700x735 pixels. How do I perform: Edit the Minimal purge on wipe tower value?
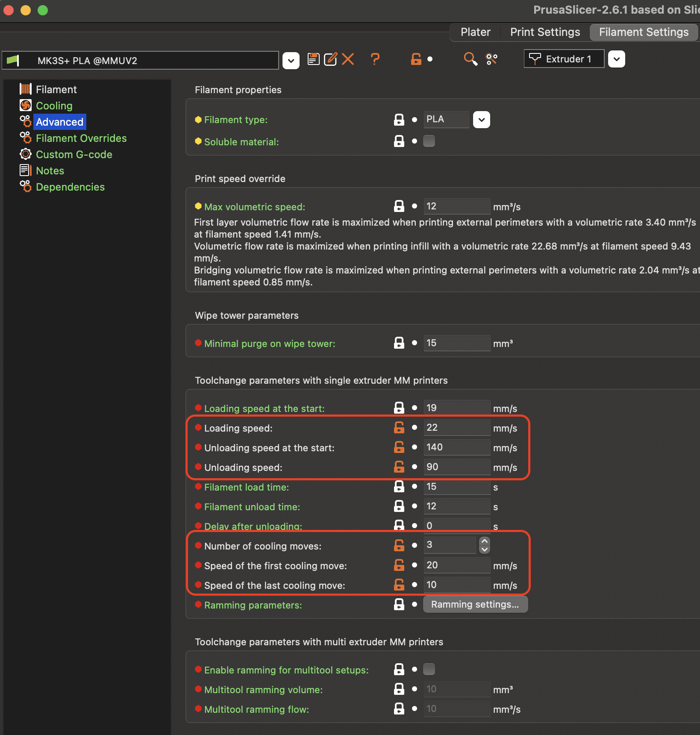point(456,343)
